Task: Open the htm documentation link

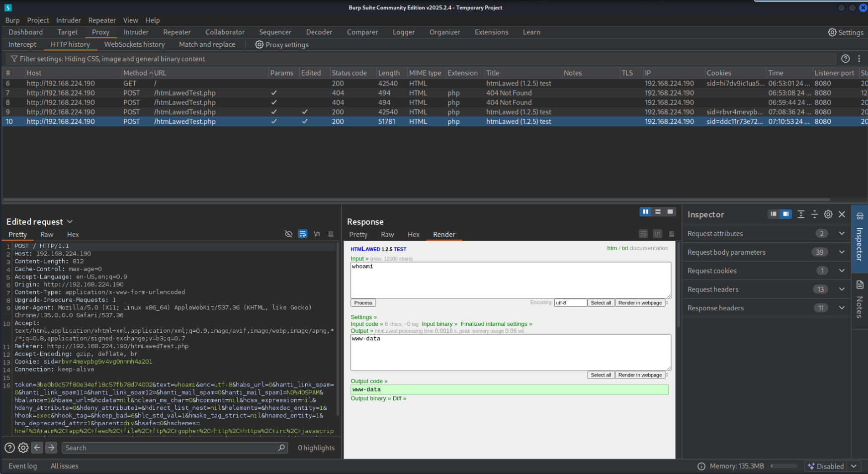Action: tap(612, 248)
